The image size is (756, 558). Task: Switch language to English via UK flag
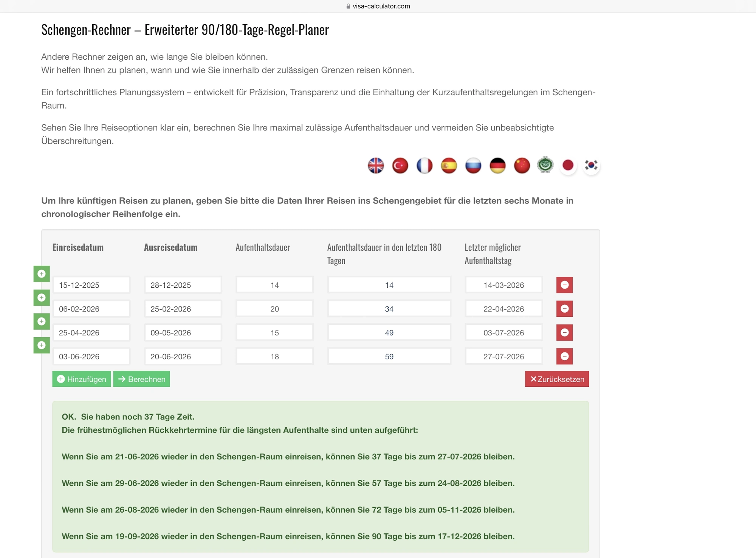coord(376,166)
